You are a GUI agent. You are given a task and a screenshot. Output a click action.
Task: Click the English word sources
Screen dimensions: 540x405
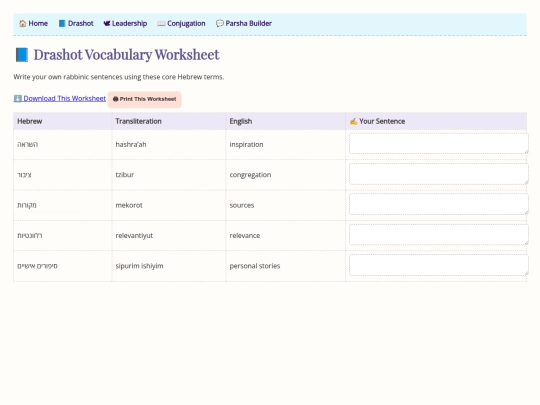pos(242,205)
